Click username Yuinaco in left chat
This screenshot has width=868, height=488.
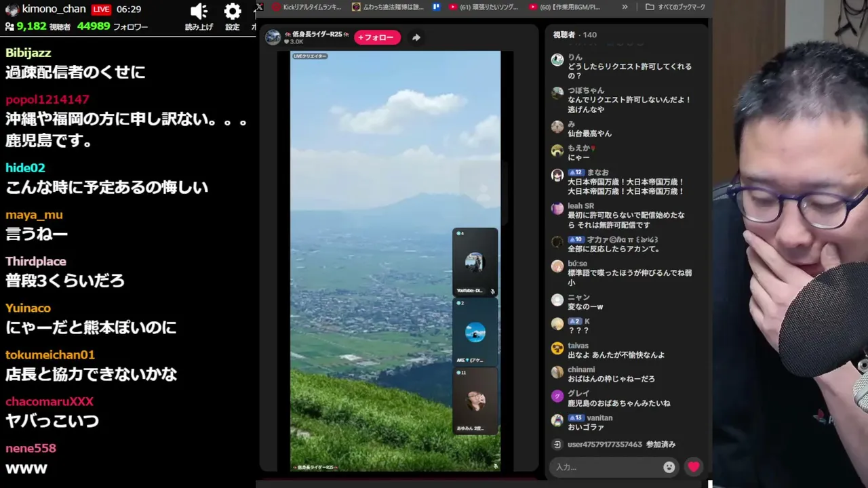(x=28, y=308)
